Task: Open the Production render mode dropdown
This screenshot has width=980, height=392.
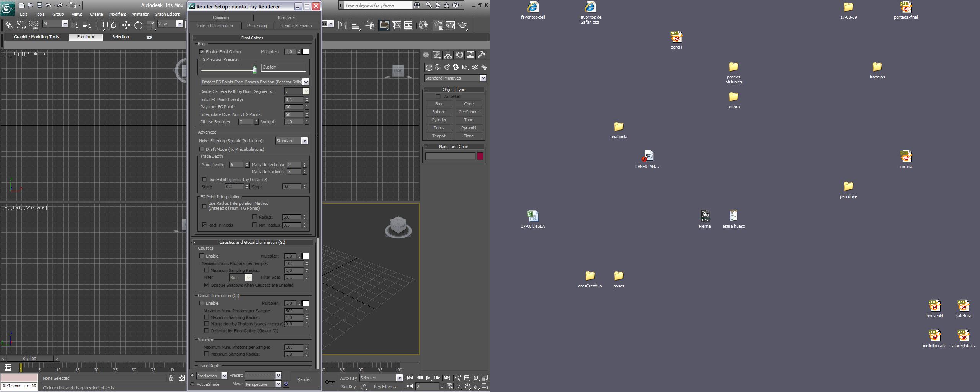Action: pos(212,376)
